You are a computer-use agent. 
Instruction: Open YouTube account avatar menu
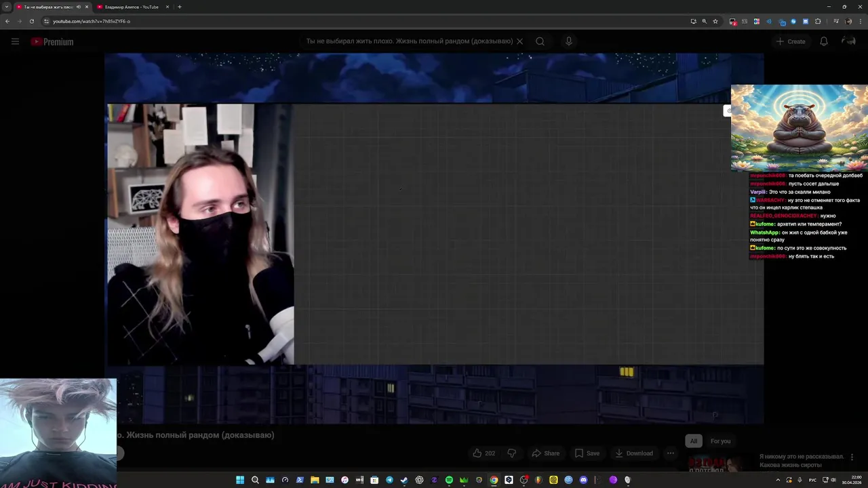pos(848,41)
